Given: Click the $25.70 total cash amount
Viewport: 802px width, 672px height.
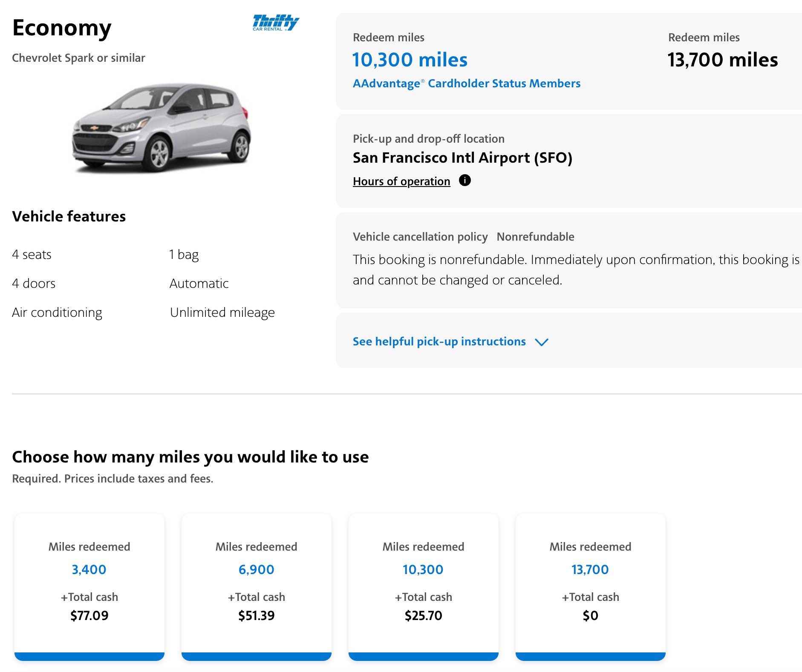Looking at the screenshot, I should (423, 615).
